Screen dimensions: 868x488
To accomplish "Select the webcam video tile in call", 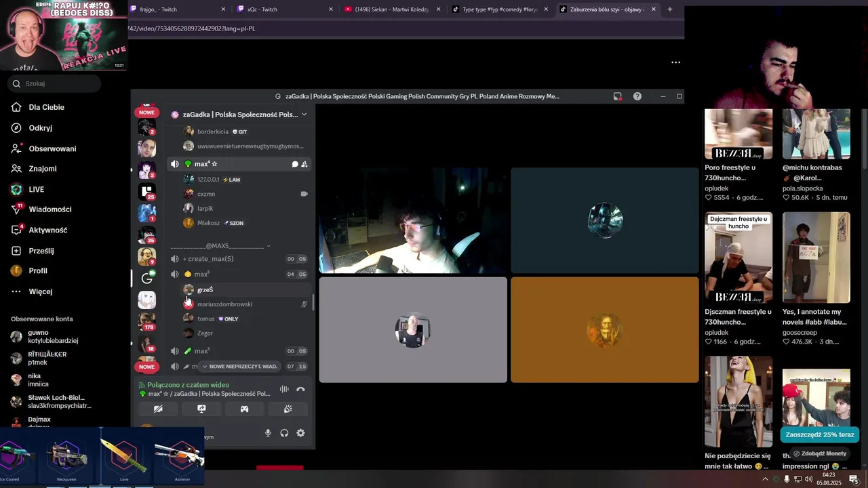I will [413, 221].
